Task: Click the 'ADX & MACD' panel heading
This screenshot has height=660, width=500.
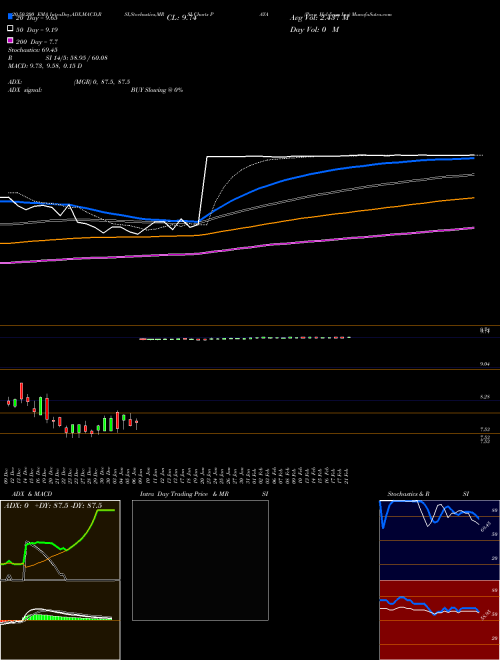Action: click(32, 494)
